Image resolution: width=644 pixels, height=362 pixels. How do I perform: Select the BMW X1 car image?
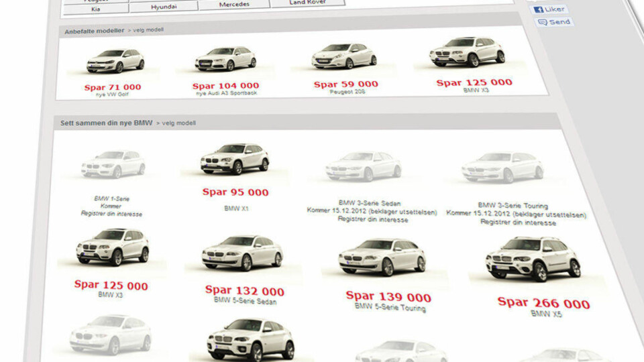click(x=235, y=159)
